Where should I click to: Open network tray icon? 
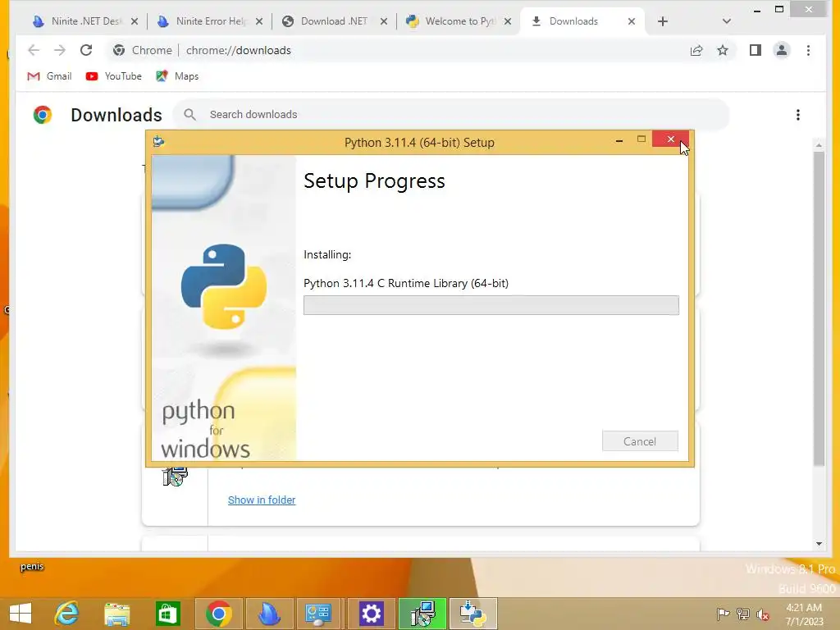[743, 614]
